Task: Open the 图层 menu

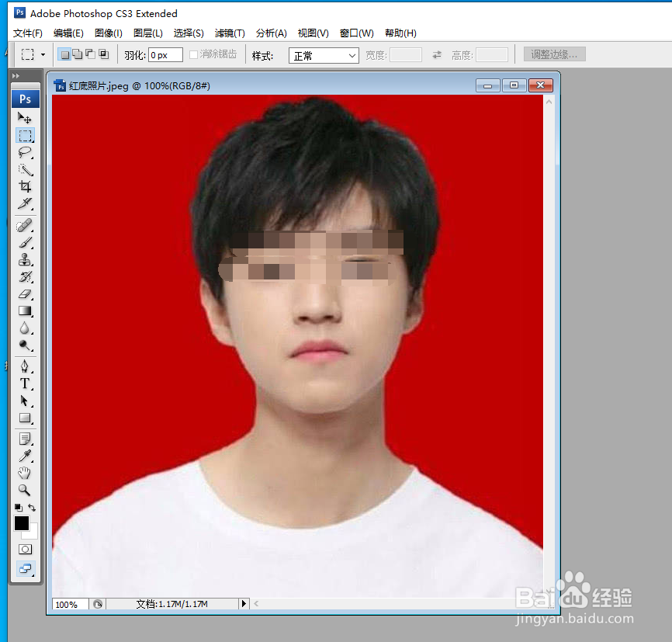Action: (148, 33)
